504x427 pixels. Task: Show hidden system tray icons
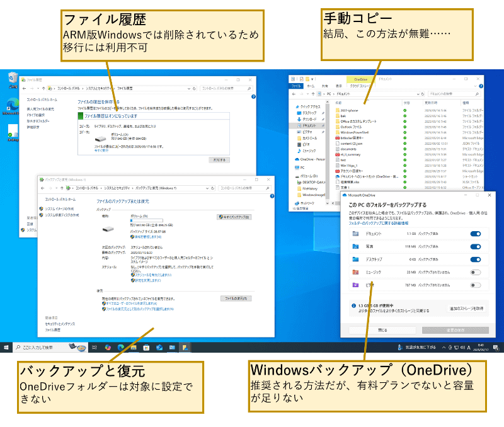pos(444,347)
